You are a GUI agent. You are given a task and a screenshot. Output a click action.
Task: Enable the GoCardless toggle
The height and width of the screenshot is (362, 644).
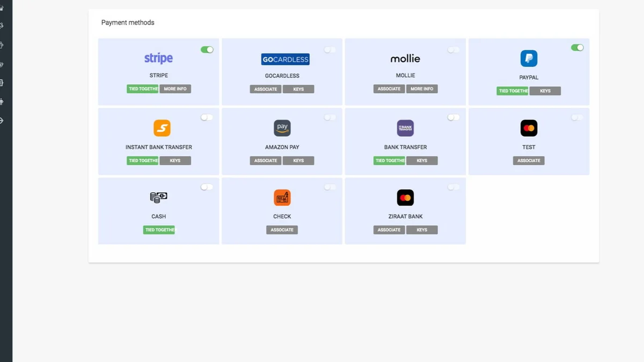coord(330,49)
